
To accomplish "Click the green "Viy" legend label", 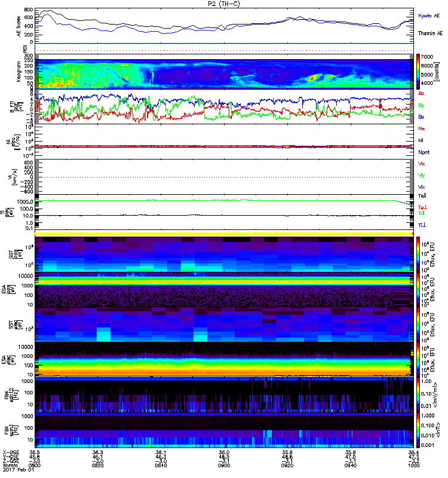I will [x=422, y=176].
